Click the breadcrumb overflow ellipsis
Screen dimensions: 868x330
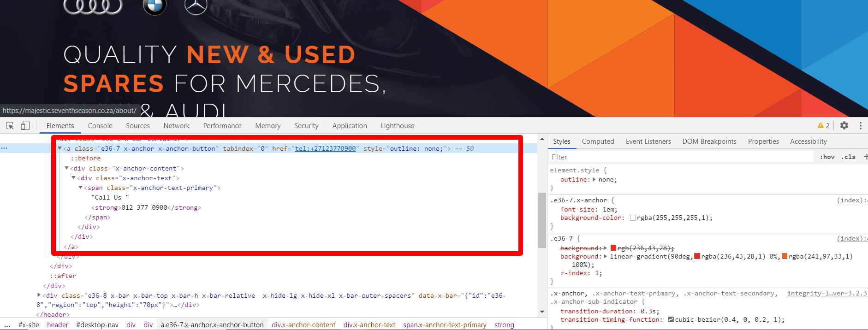pos(7,325)
